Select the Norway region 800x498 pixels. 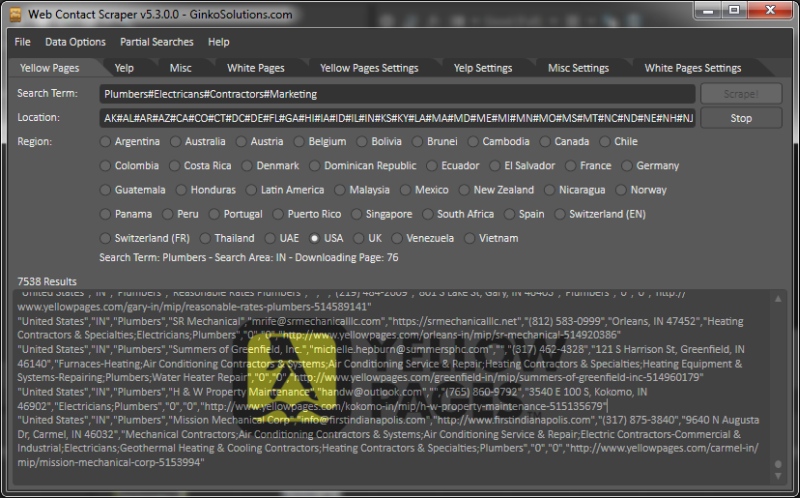pos(641,190)
